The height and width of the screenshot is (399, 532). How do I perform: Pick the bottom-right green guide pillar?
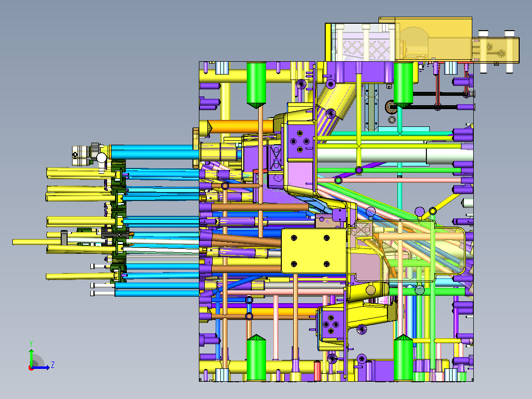pos(403,358)
